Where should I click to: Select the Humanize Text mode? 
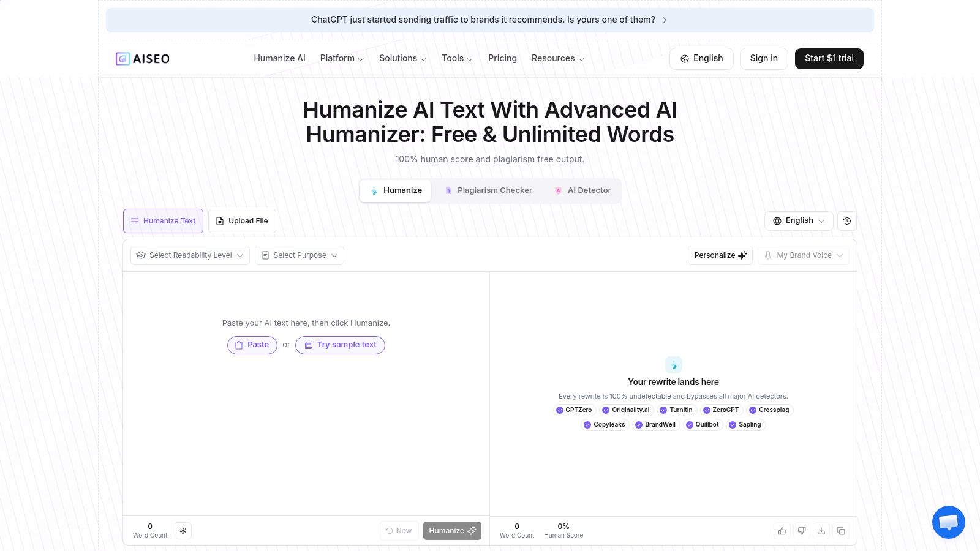tap(163, 221)
